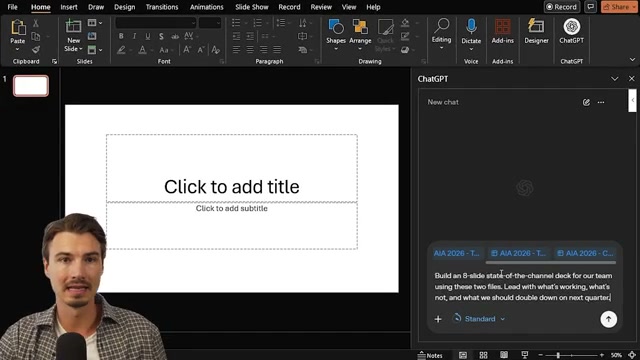Expand the Share button dropdown arrow
The height and width of the screenshot is (360, 640).
(634, 7)
